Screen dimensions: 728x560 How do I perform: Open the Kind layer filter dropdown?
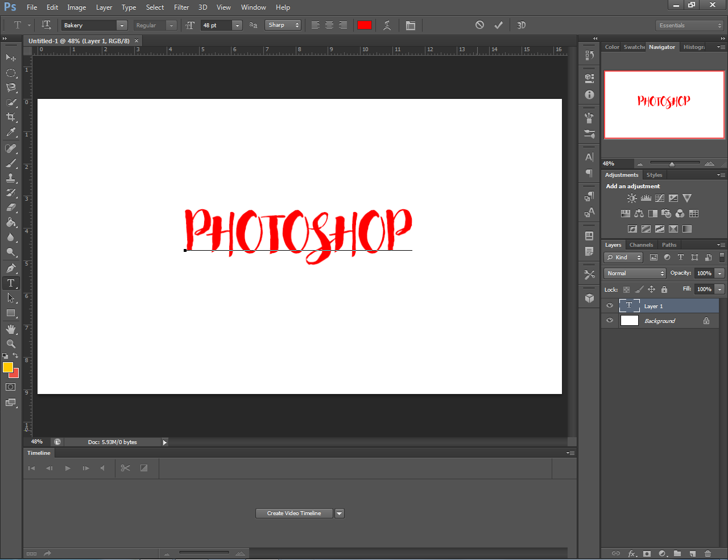[623, 258]
